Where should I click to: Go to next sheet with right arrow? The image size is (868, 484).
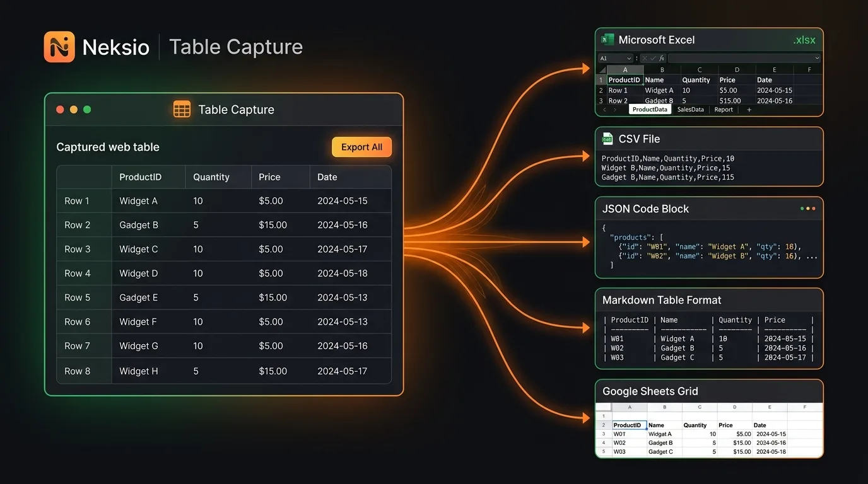[x=615, y=110]
